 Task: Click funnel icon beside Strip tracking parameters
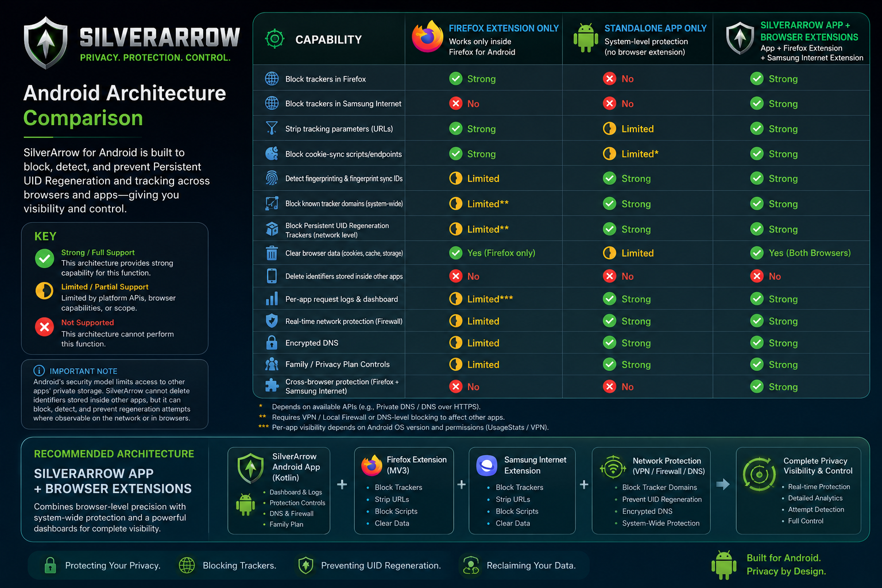point(272,128)
